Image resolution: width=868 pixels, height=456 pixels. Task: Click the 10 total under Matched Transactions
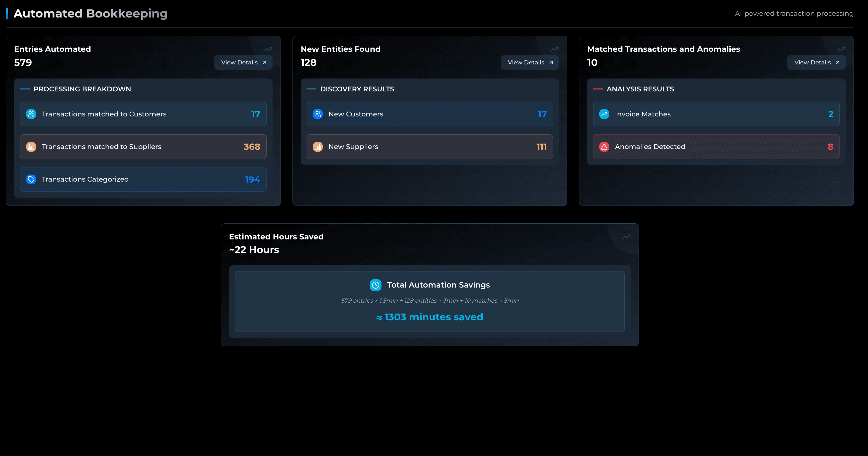pos(592,63)
